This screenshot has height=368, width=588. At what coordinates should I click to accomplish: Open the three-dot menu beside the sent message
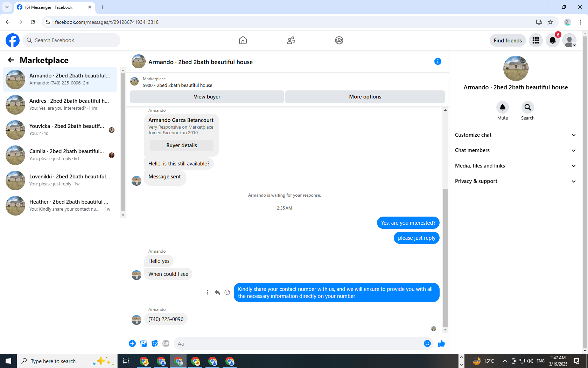(208, 292)
